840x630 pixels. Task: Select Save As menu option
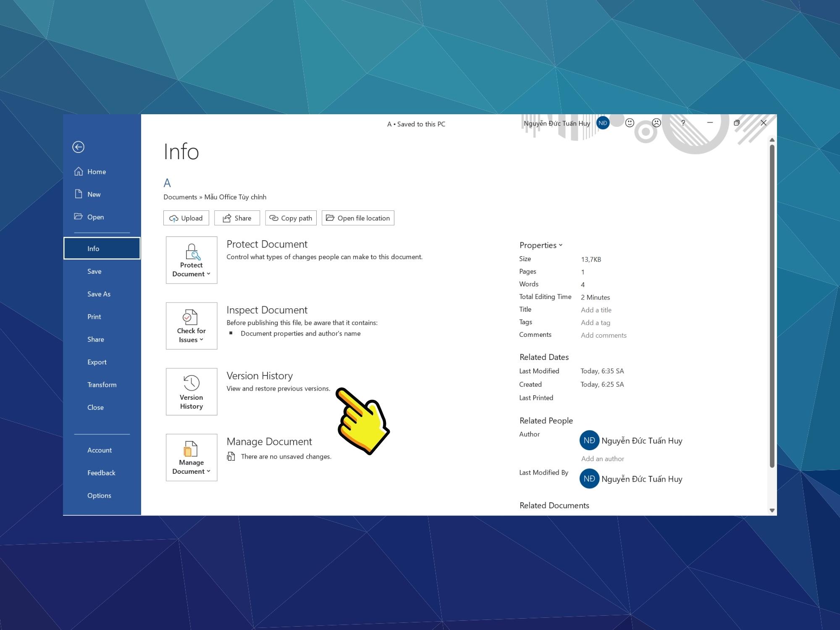(99, 294)
